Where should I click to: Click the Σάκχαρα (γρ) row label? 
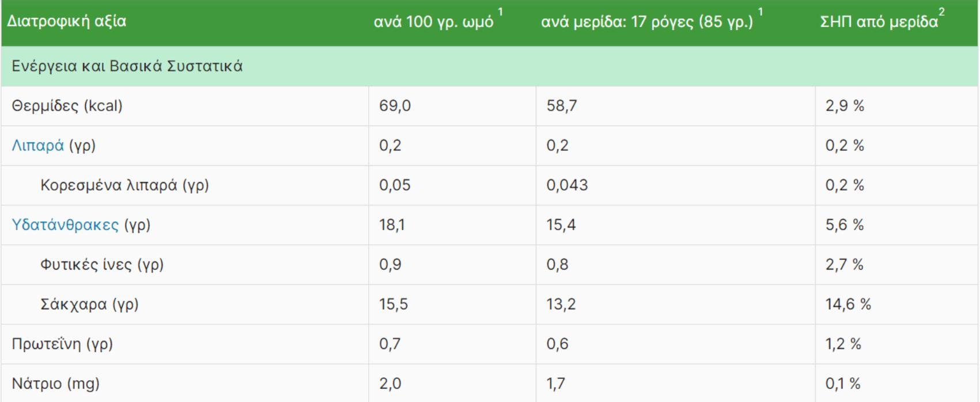89,304
